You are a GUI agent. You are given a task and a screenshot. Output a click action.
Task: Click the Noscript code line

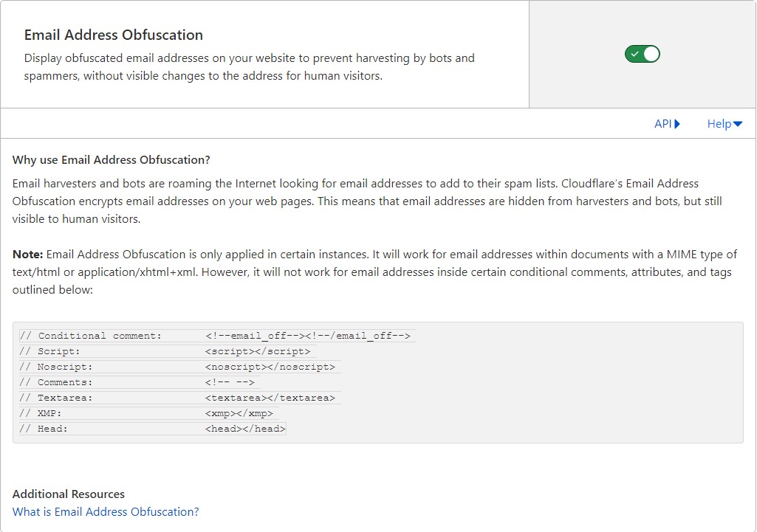point(179,367)
